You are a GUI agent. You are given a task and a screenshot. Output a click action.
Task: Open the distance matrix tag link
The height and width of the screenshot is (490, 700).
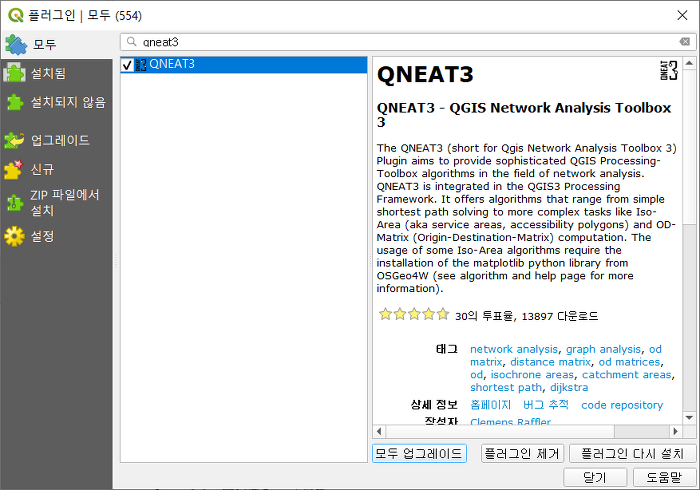pos(550,362)
